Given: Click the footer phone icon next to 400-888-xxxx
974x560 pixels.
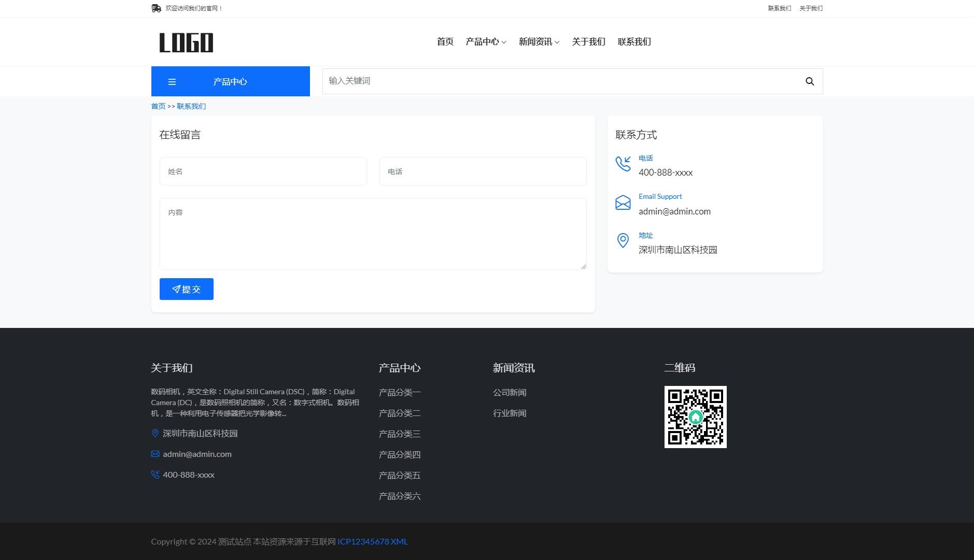Looking at the screenshot, I should (x=155, y=474).
